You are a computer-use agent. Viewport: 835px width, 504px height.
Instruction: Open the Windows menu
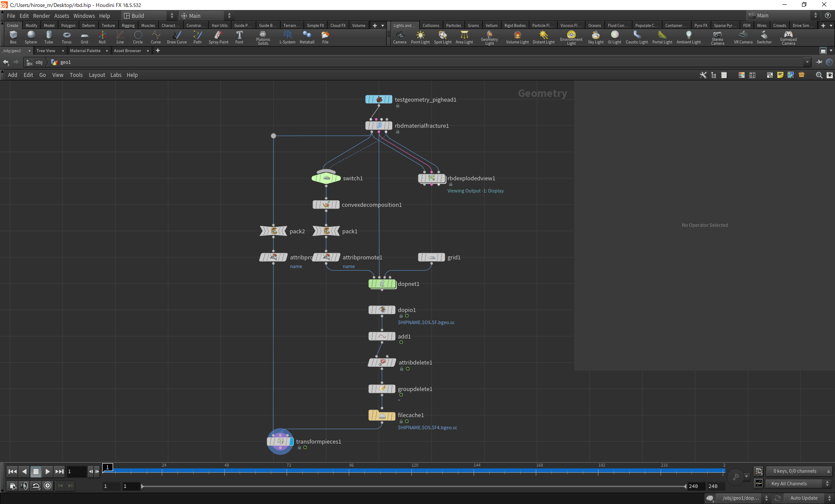[x=84, y=16]
